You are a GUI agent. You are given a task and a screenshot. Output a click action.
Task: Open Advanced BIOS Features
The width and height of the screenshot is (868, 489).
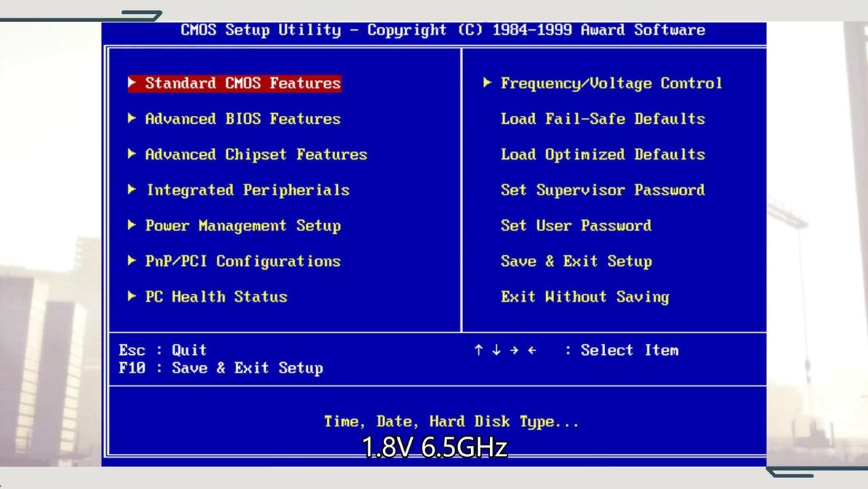243,119
